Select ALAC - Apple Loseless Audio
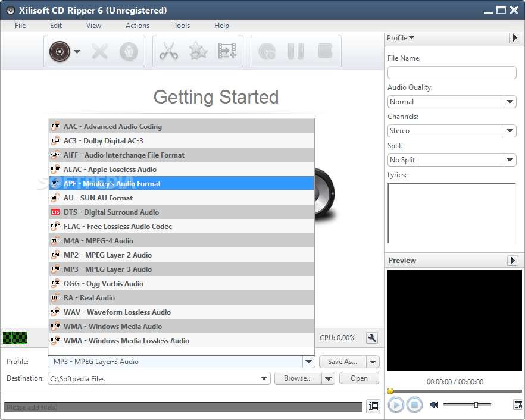Image resolution: width=525 pixels, height=420 pixels. point(182,170)
